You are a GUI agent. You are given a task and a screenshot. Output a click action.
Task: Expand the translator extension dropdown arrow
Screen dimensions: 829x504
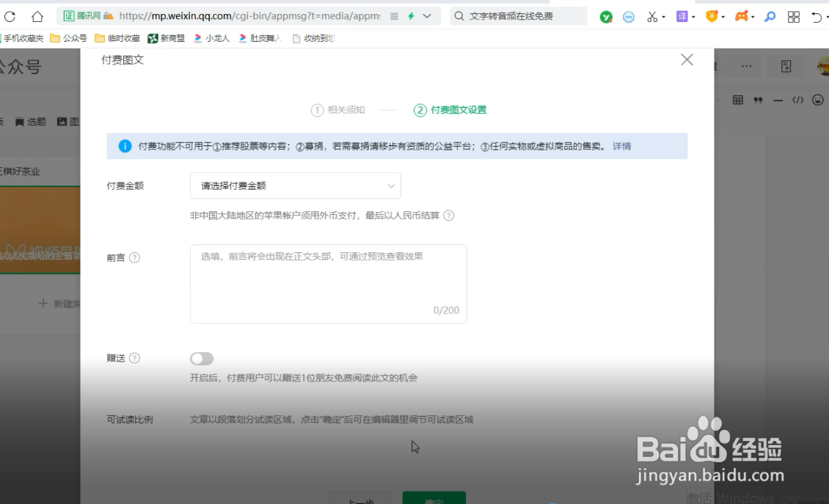pos(693,16)
